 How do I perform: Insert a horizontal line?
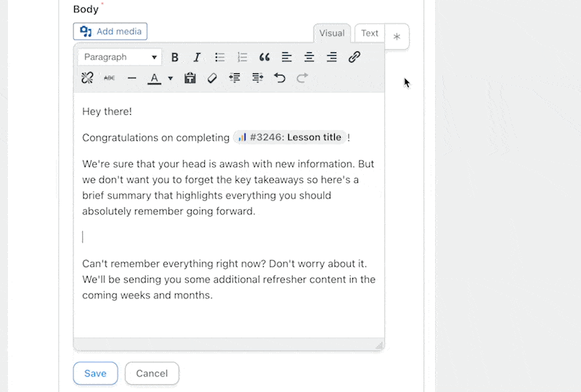click(131, 78)
